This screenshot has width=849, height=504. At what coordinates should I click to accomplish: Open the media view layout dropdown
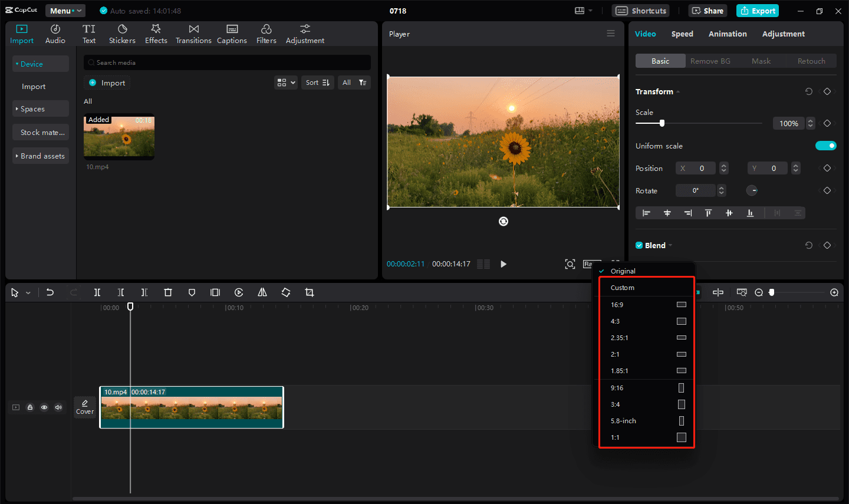tap(286, 83)
